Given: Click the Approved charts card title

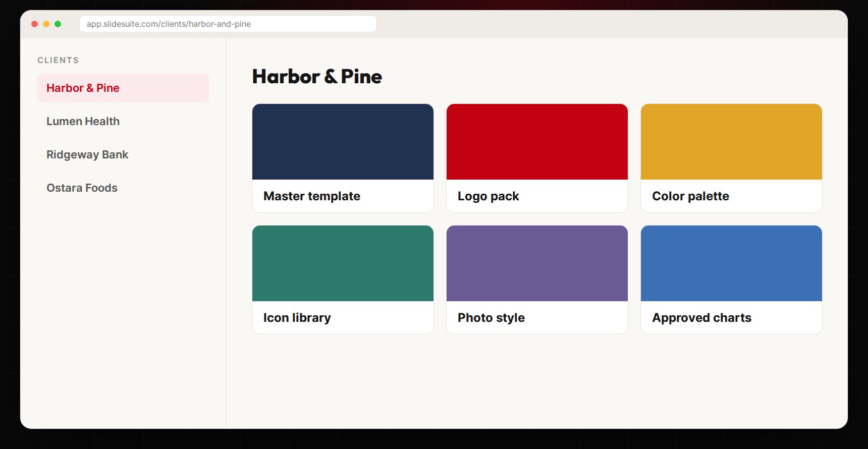Looking at the screenshot, I should tap(701, 318).
